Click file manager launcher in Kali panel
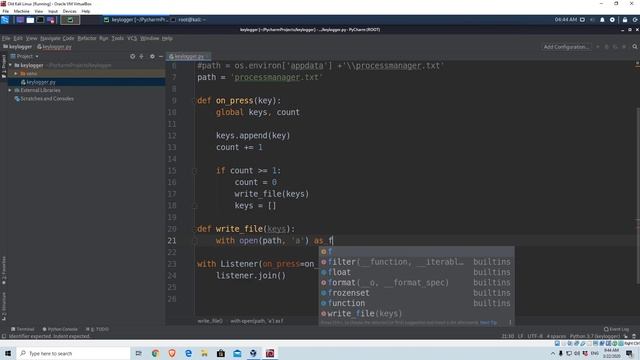 tap(30, 20)
